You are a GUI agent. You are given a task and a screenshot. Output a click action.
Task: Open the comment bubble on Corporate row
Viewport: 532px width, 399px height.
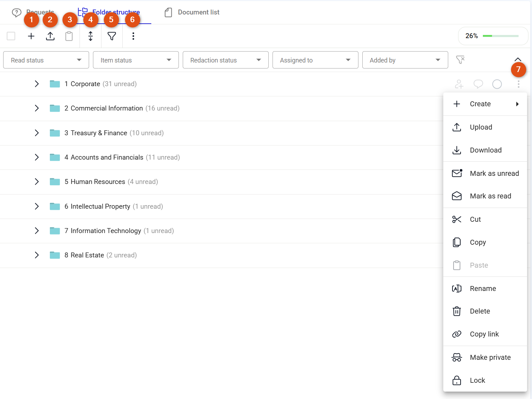478,84
